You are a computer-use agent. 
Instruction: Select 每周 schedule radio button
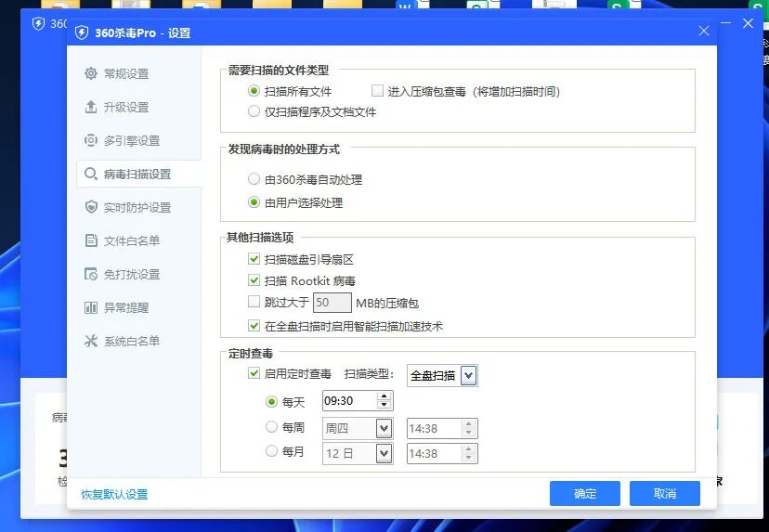coord(271,426)
